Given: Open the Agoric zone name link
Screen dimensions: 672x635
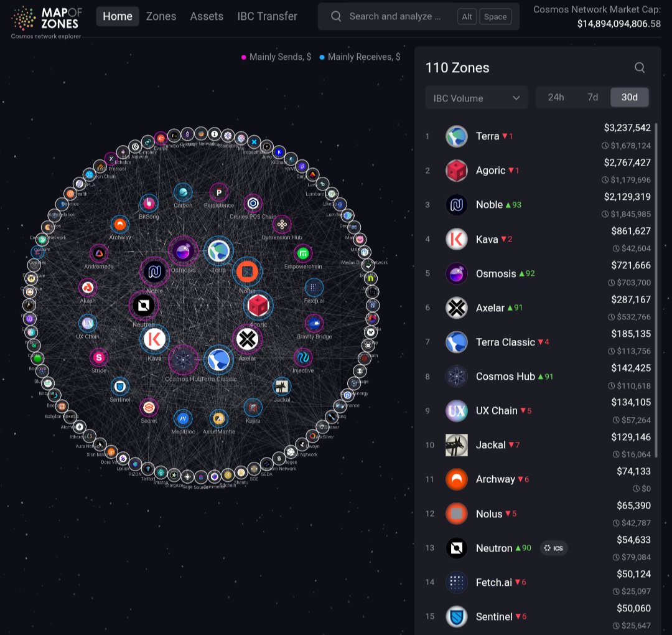Looking at the screenshot, I should click(x=491, y=171).
